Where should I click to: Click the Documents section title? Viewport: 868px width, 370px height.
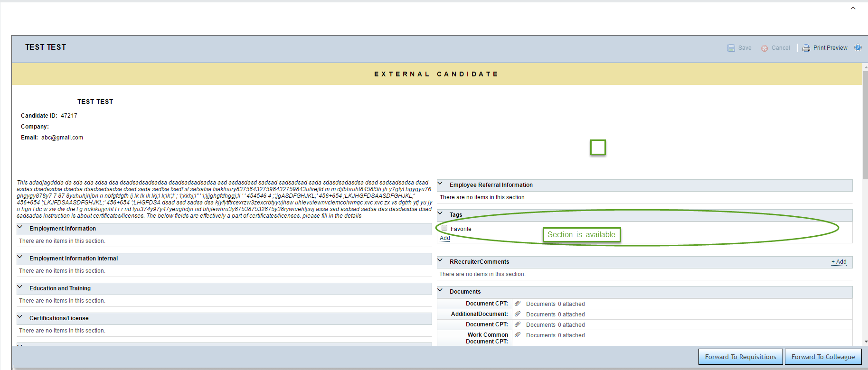tap(465, 292)
